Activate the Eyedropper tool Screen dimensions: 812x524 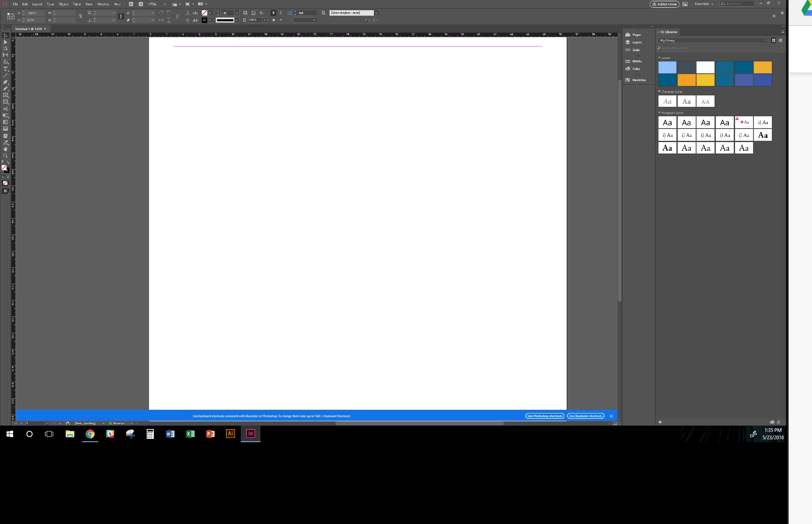[5, 142]
